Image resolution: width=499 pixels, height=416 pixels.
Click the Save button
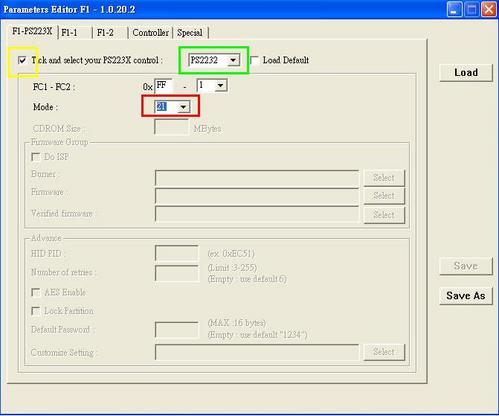466,266
